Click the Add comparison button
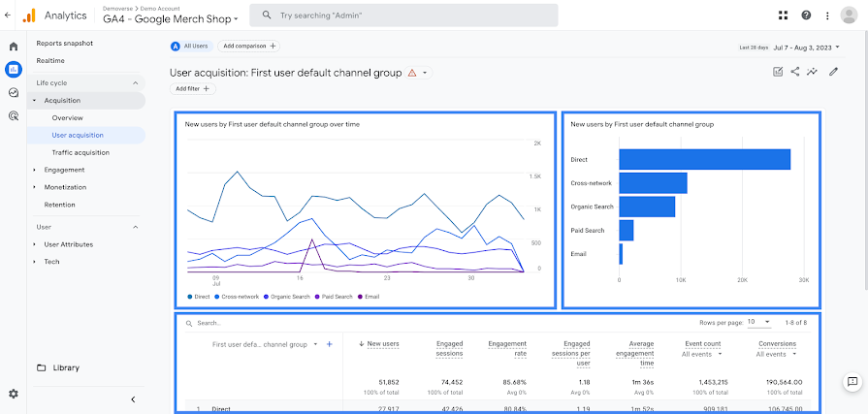This screenshot has height=414, width=868. coord(248,47)
